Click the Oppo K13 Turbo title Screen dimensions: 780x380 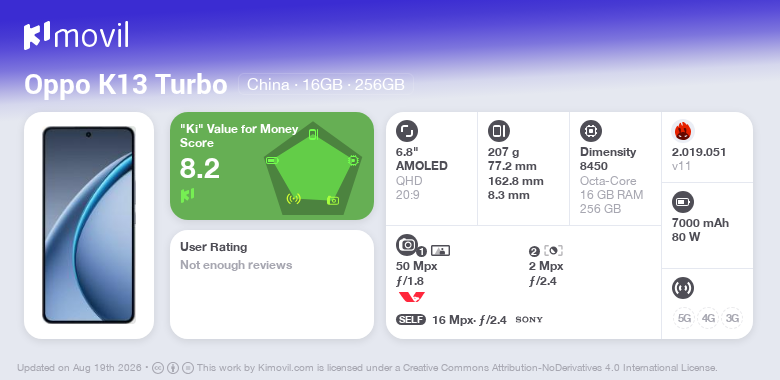coord(126,85)
